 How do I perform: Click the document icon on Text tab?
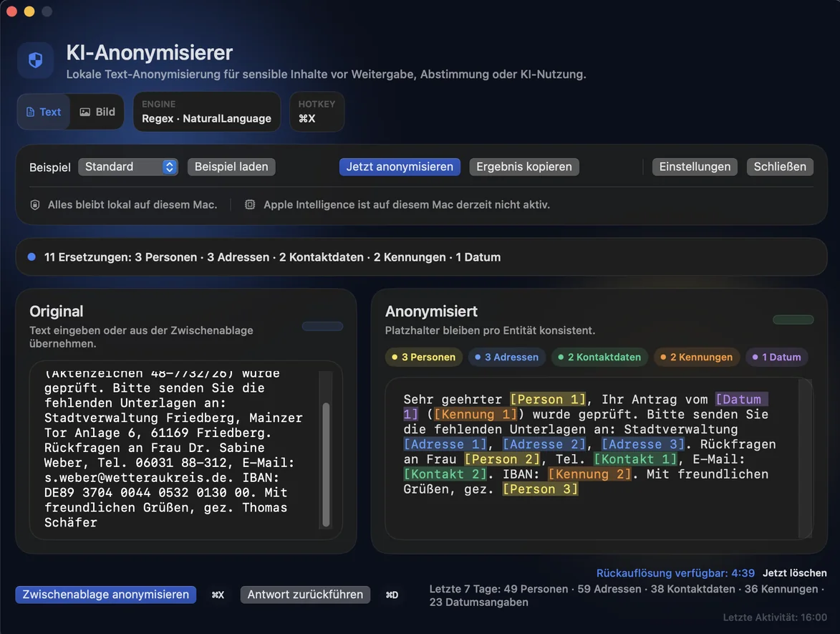[31, 112]
